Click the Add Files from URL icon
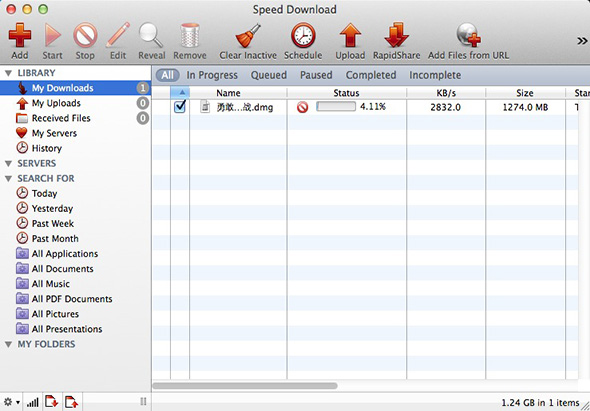Screen dimensions: 590x411 [x=468, y=35]
